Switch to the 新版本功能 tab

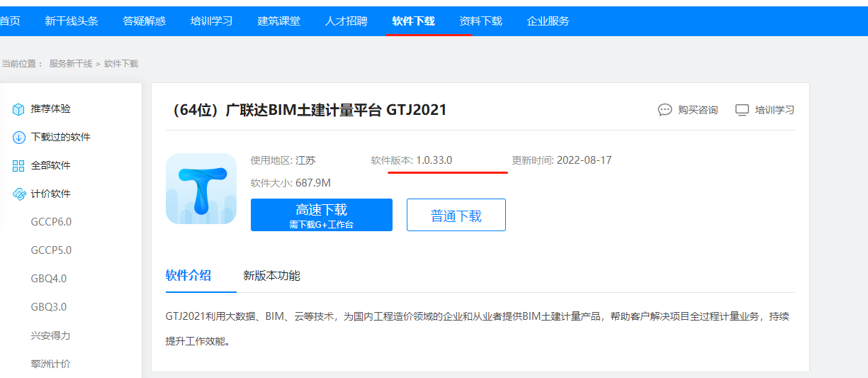[x=271, y=276]
